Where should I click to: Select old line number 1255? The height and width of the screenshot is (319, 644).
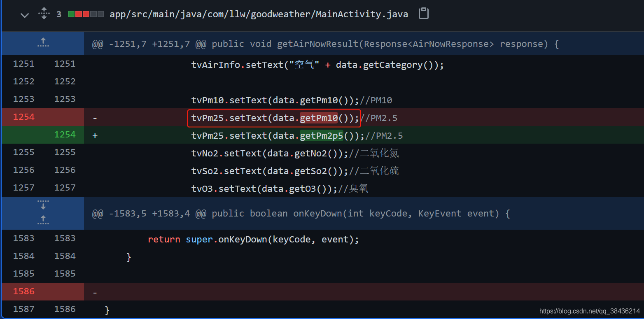[24, 152]
